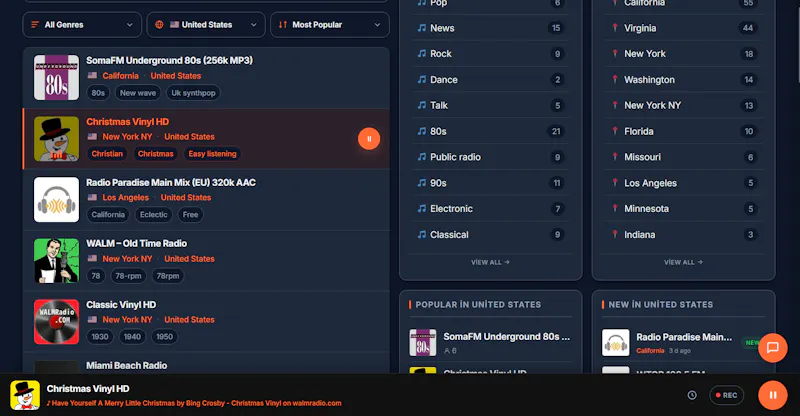Image resolution: width=800 pixels, height=416 pixels.
Task: Open Radio Paradise Main Mix (EU) station title
Action: click(x=171, y=182)
